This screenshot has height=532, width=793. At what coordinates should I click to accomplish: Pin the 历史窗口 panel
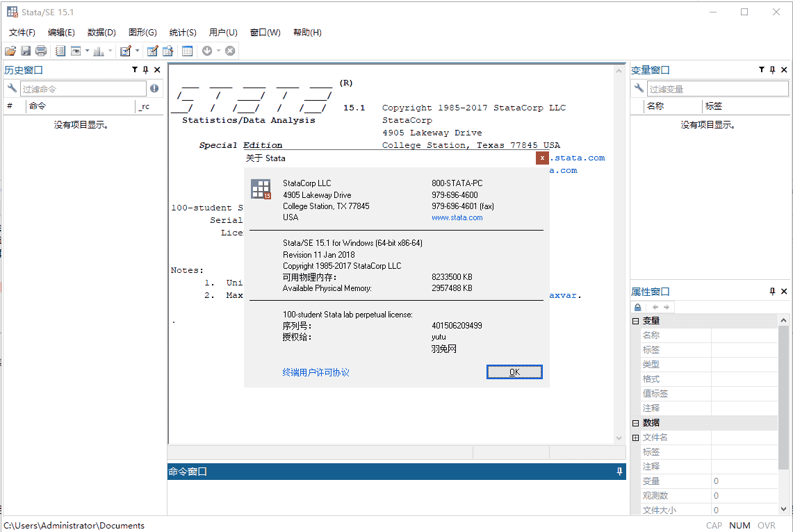(x=145, y=69)
